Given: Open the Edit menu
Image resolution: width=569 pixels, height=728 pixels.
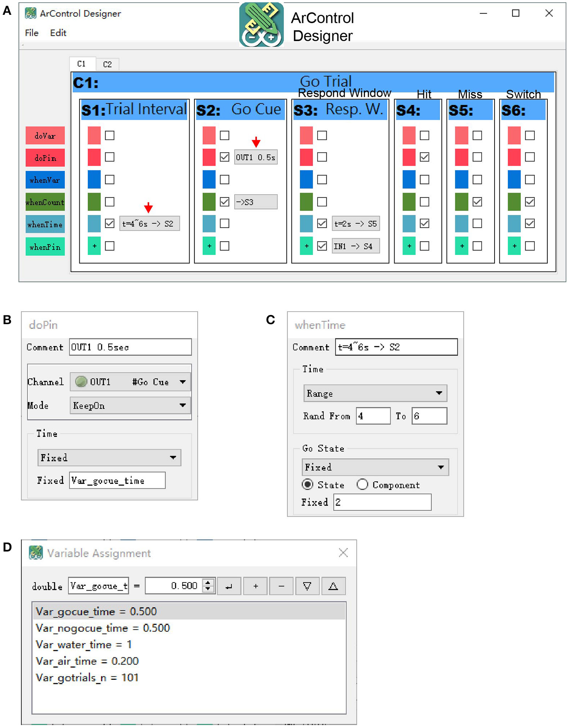Looking at the screenshot, I should [x=58, y=33].
